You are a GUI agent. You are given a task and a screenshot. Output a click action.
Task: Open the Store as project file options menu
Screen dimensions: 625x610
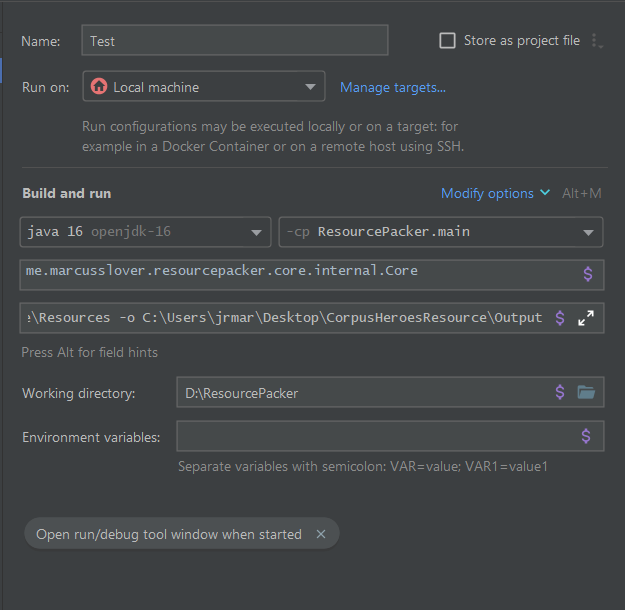pyautogui.click(x=597, y=41)
